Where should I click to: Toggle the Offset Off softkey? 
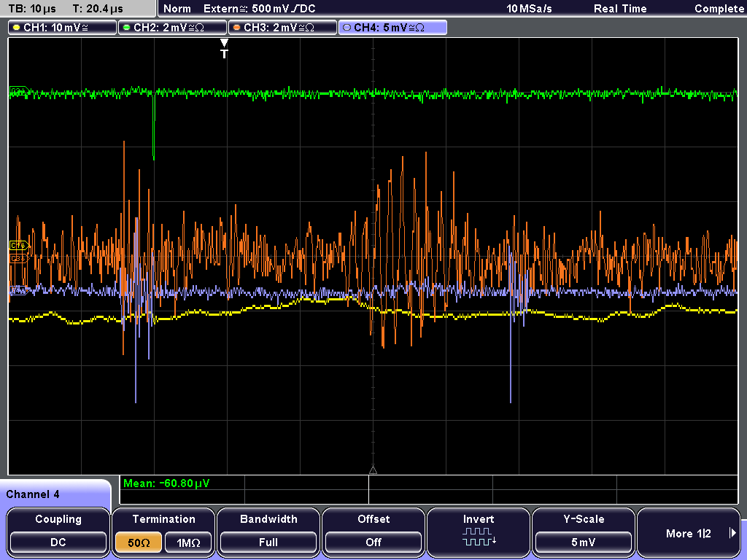click(373, 532)
